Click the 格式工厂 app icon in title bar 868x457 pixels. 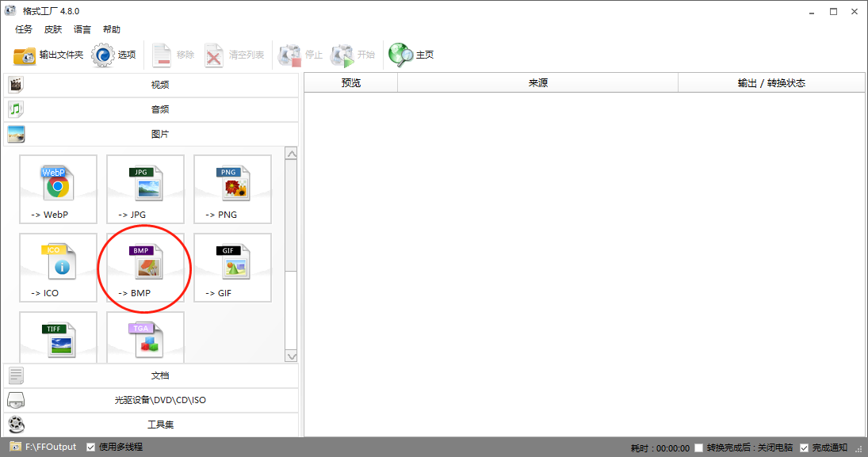[10, 10]
